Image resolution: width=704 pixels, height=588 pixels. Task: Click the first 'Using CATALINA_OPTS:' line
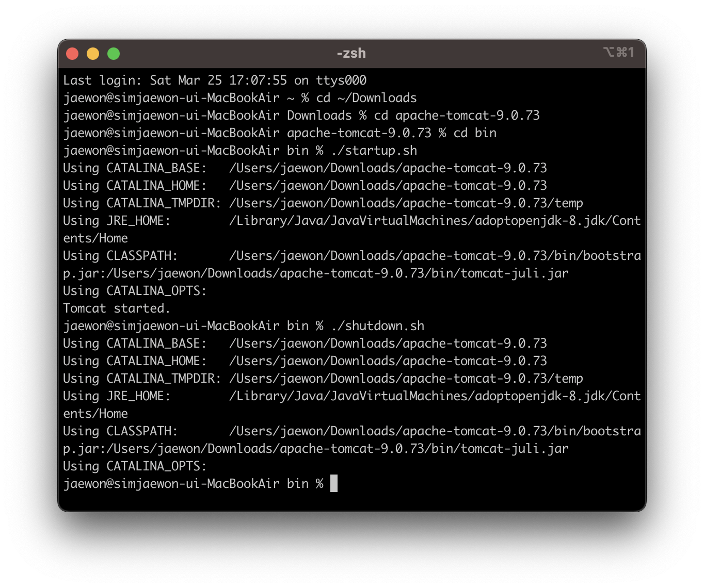135,291
